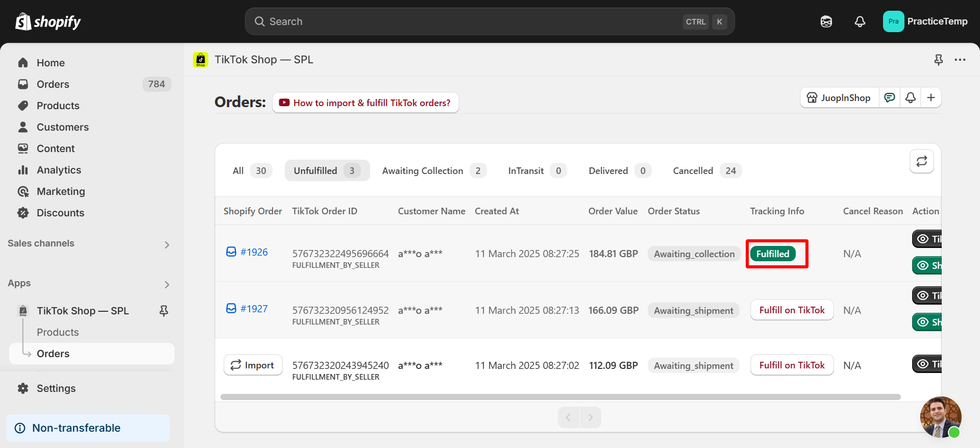Click Fulfill on TikTok for 112.09 GBP order

click(x=792, y=365)
